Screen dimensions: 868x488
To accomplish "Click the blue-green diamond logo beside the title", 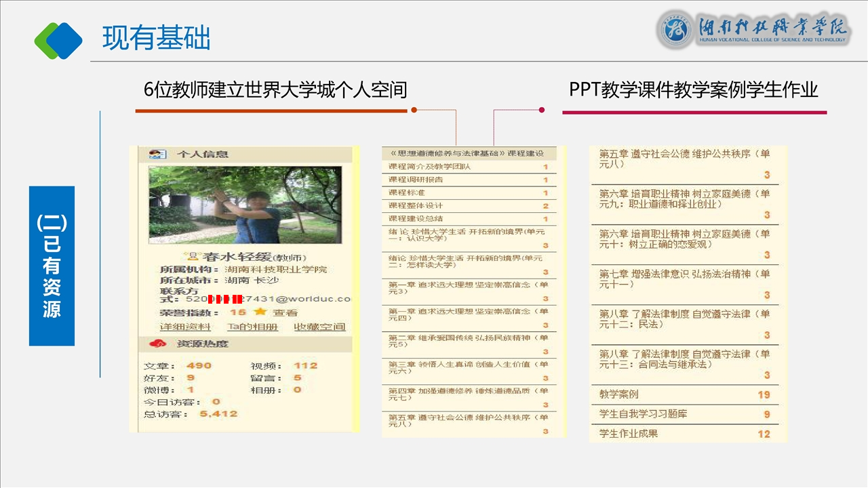I will pos(58,40).
